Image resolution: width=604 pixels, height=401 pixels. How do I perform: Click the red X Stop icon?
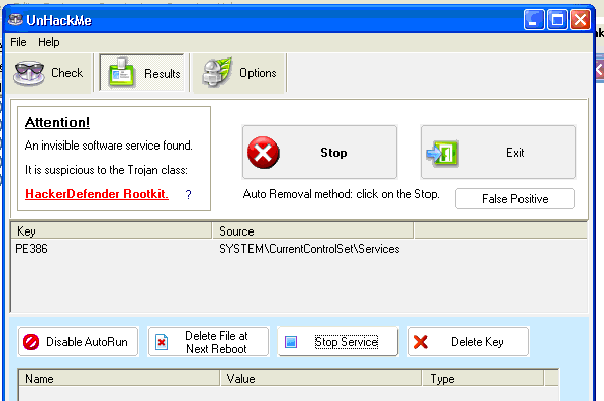(264, 153)
